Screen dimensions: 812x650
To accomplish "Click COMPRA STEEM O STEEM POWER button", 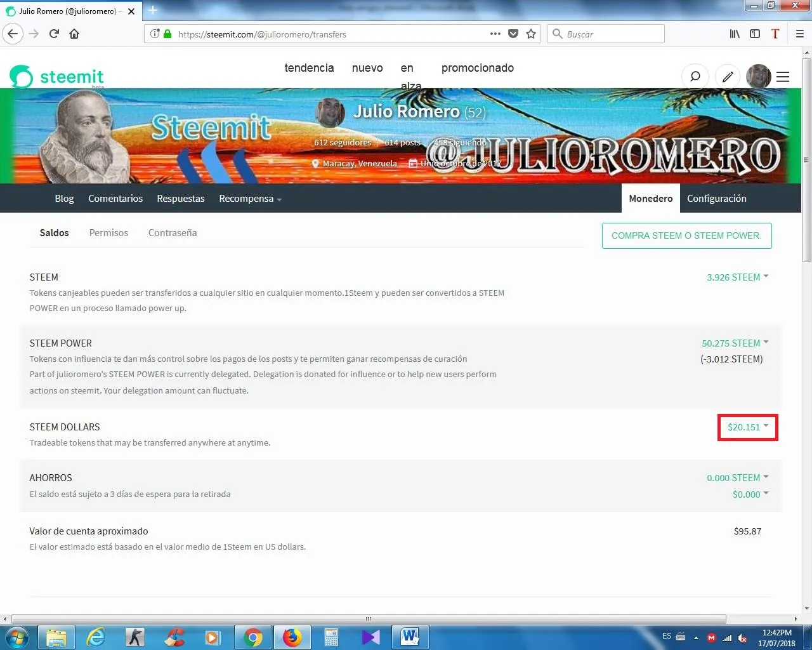I will pos(686,235).
